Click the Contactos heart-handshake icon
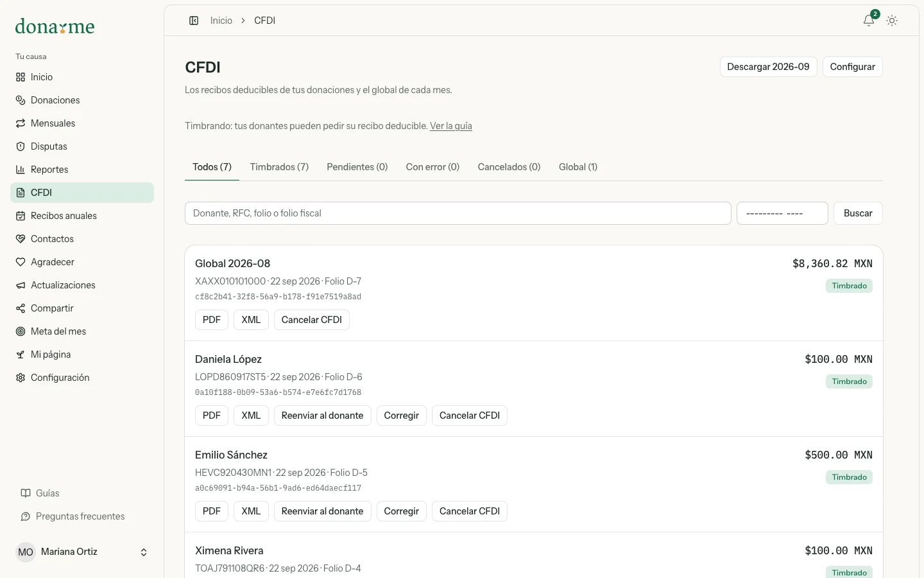924x578 pixels. (x=21, y=239)
